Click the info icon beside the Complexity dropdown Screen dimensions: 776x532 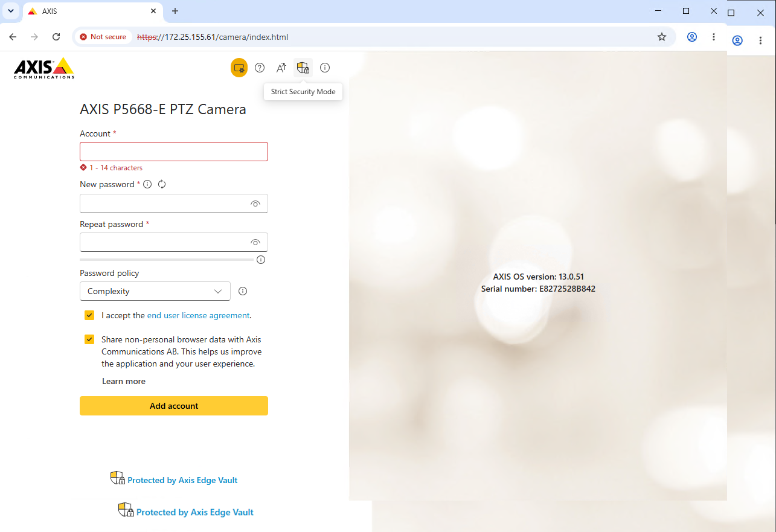(243, 291)
